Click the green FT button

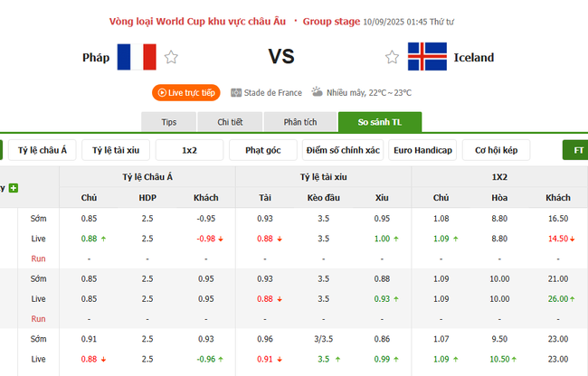[575, 150]
